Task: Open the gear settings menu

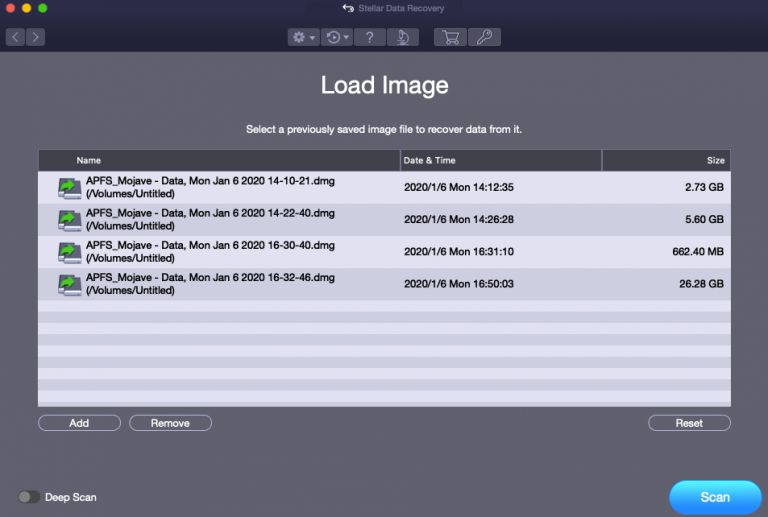Action: tap(304, 37)
